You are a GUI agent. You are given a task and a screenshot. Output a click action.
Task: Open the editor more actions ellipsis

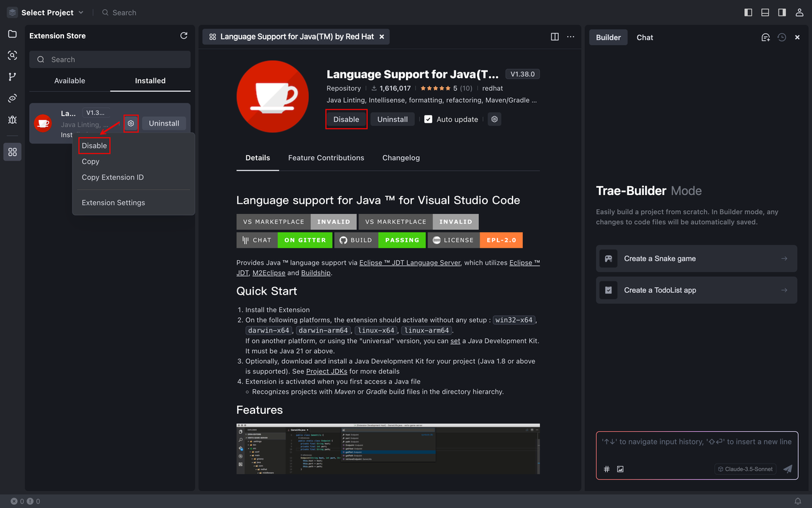(570, 37)
